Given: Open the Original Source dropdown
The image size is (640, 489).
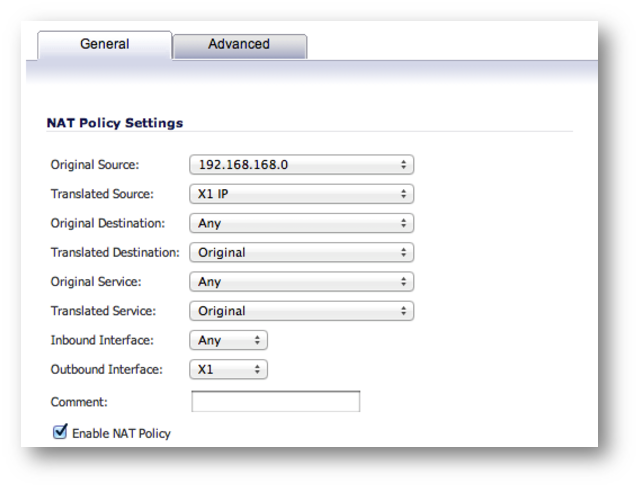Looking at the screenshot, I should (x=302, y=165).
